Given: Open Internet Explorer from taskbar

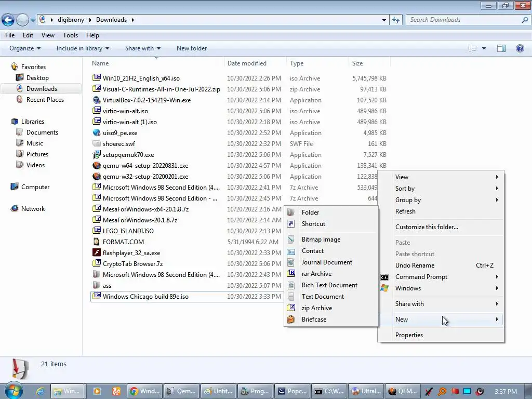Looking at the screenshot, I should click(40, 391).
